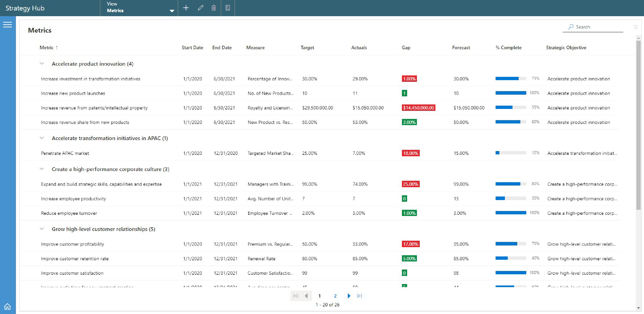Collapse Create a high-performance corporate culture group

coord(42,169)
